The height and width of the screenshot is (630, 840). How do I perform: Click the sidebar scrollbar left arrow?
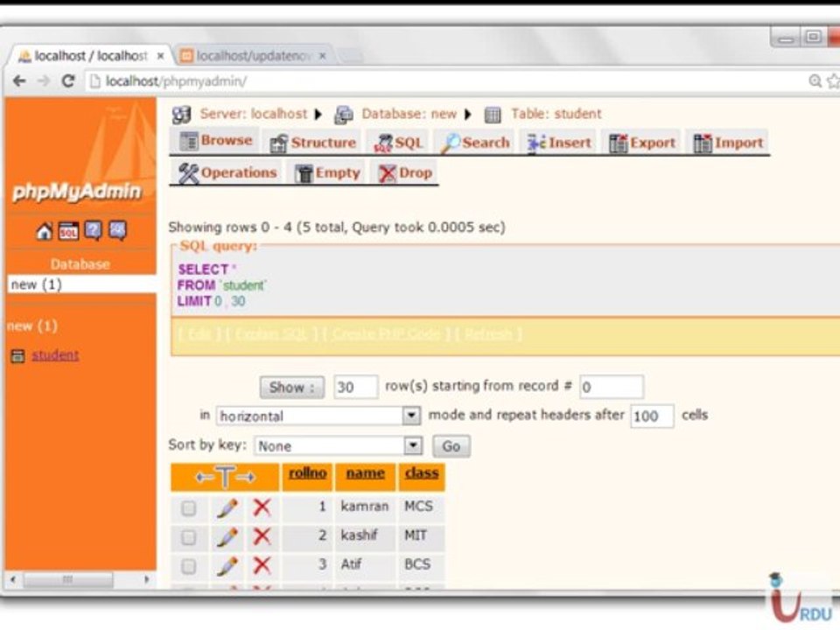pos(13,579)
